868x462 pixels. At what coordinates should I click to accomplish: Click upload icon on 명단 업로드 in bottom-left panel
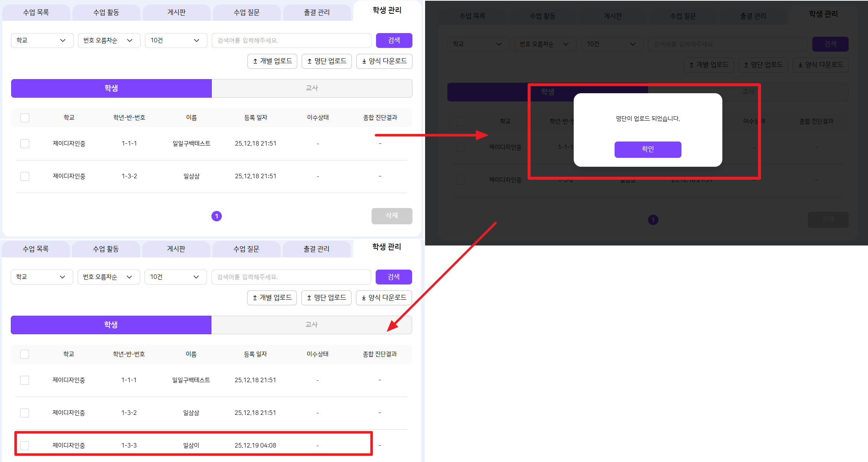tap(309, 298)
